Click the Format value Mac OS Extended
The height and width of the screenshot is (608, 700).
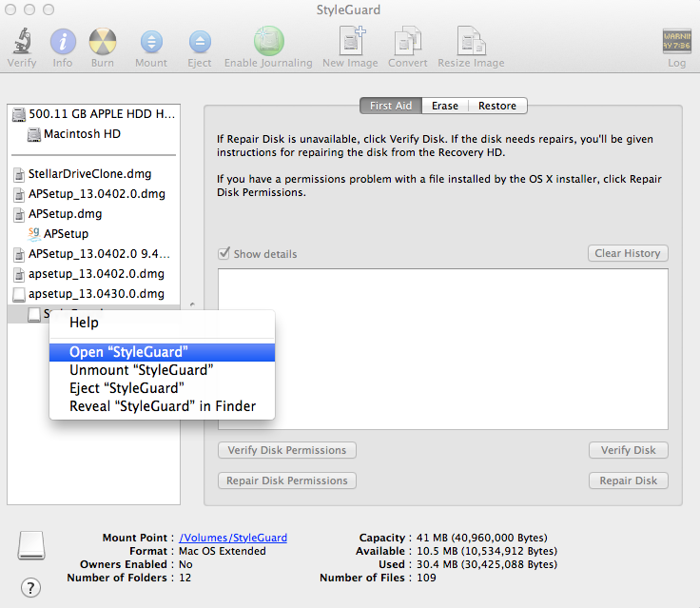pyautogui.click(x=223, y=551)
